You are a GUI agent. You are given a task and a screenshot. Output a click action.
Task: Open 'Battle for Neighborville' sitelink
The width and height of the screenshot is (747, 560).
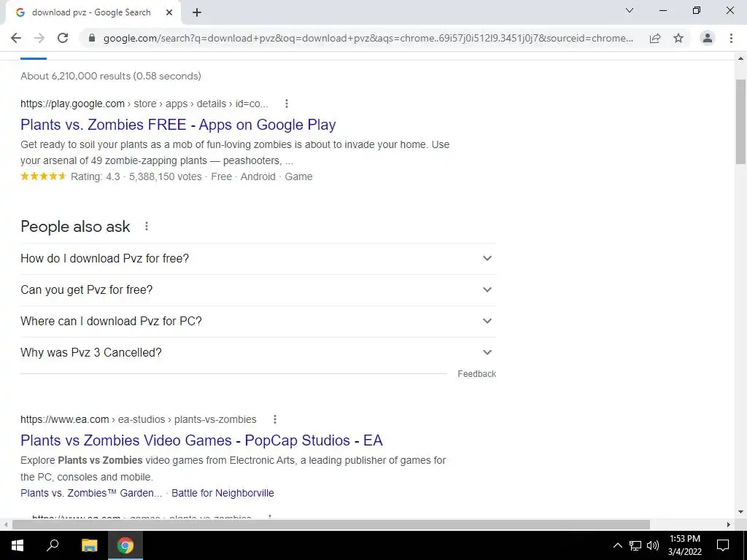[222, 493]
